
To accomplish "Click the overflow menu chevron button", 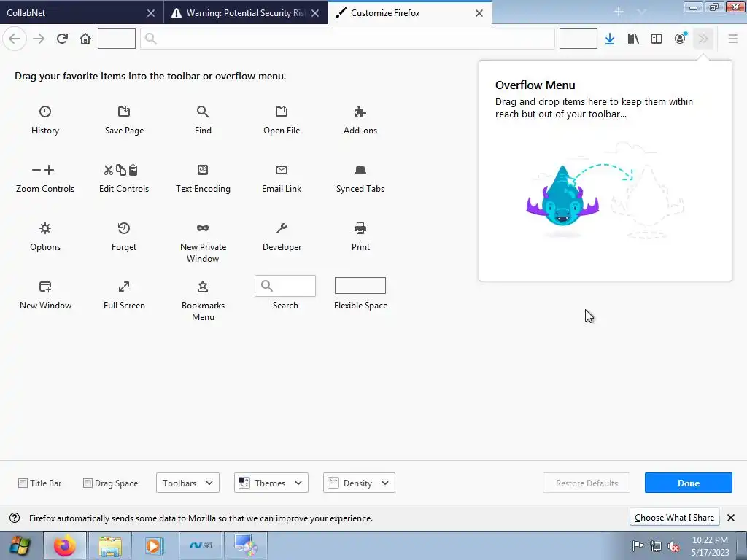I will [x=703, y=39].
